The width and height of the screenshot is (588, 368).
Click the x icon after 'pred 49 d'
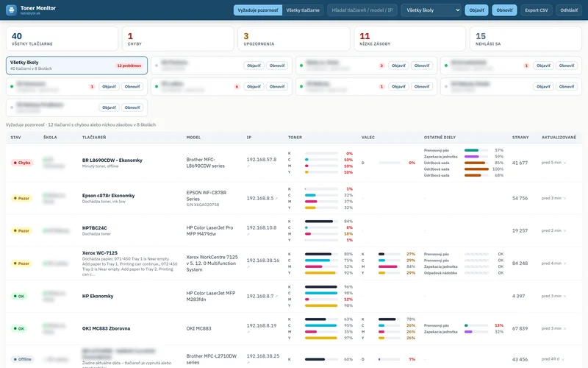coord(563,359)
